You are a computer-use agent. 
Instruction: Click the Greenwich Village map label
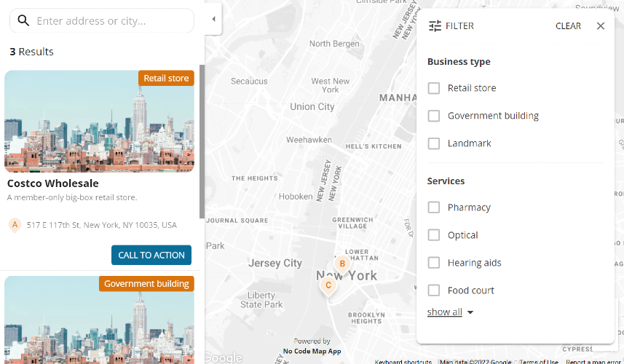pos(352,223)
